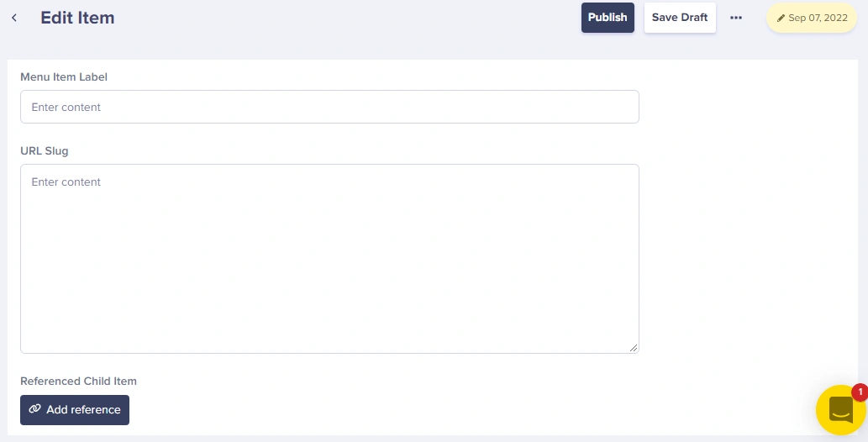Open the yellow chat widget
The height and width of the screenshot is (442, 868).
click(x=840, y=410)
